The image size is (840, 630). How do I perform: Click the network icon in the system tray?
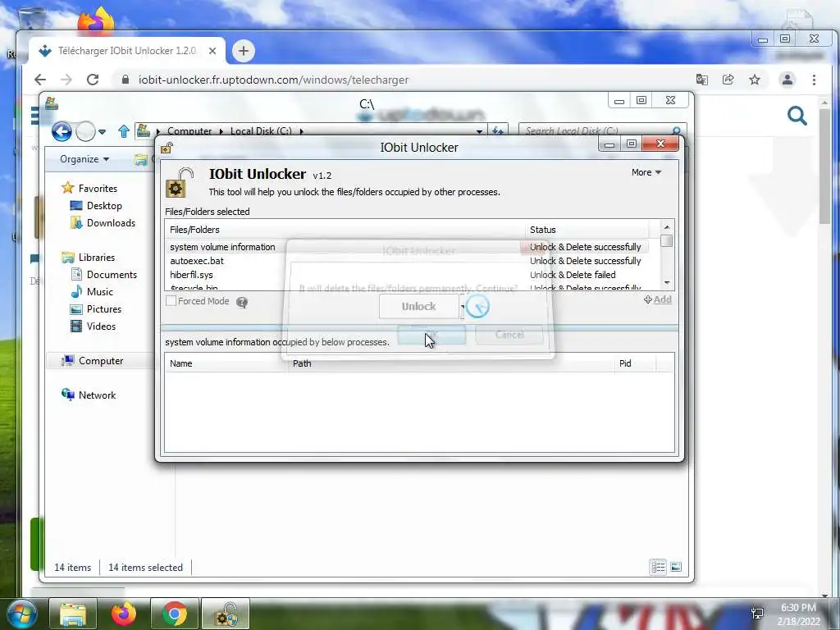pyautogui.click(x=757, y=613)
